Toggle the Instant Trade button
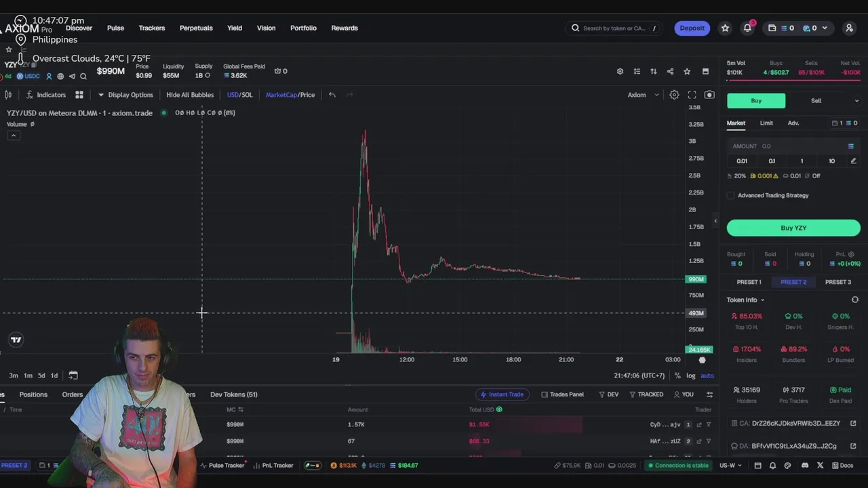This screenshot has height=488, width=868. click(x=502, y=394)
